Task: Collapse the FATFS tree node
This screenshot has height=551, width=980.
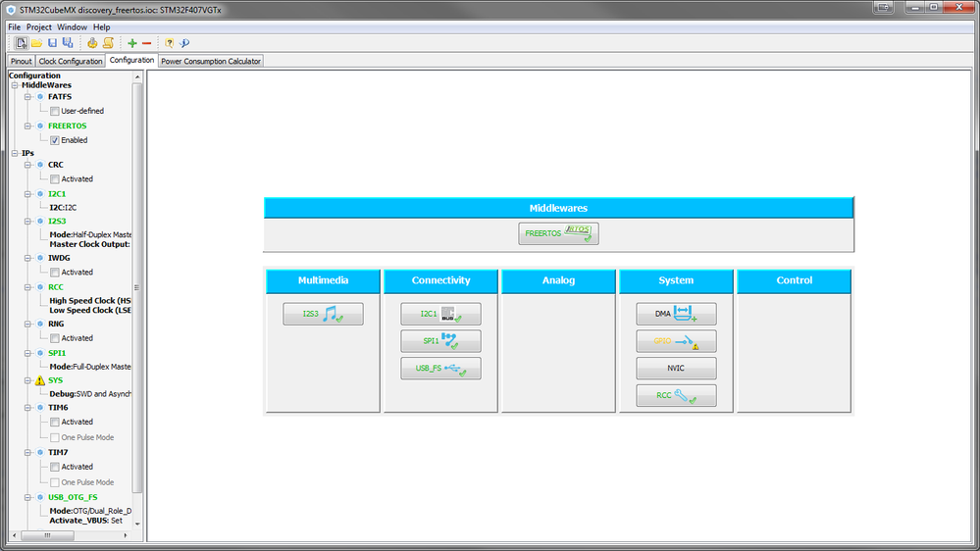Action: (27, 97)
